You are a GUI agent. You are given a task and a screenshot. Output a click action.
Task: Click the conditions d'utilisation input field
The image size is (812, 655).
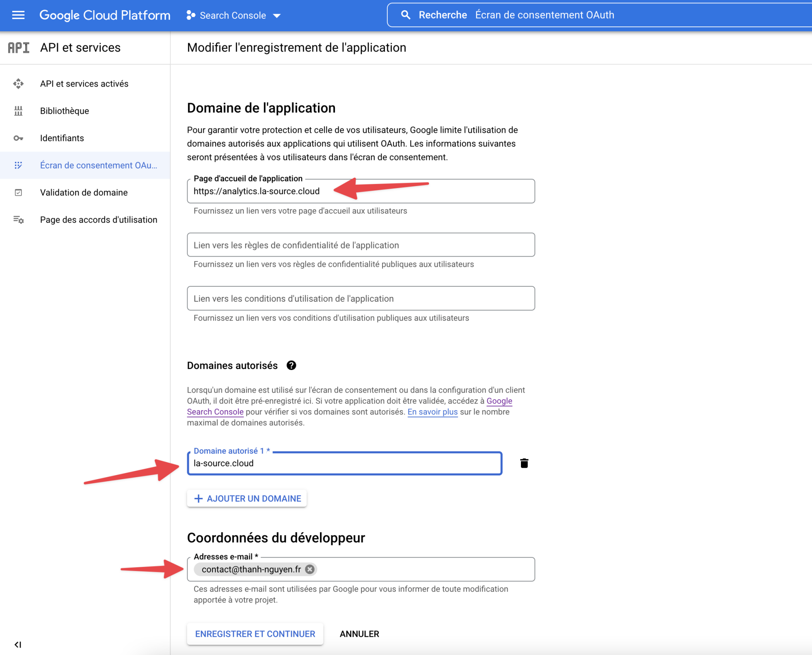pos(361,298)
